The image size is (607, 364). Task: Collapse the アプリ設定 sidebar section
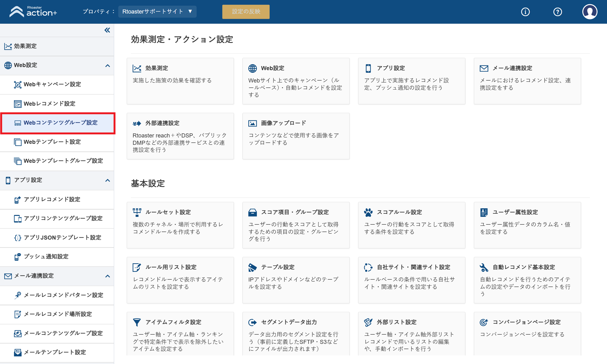click(x=107, y=180)
